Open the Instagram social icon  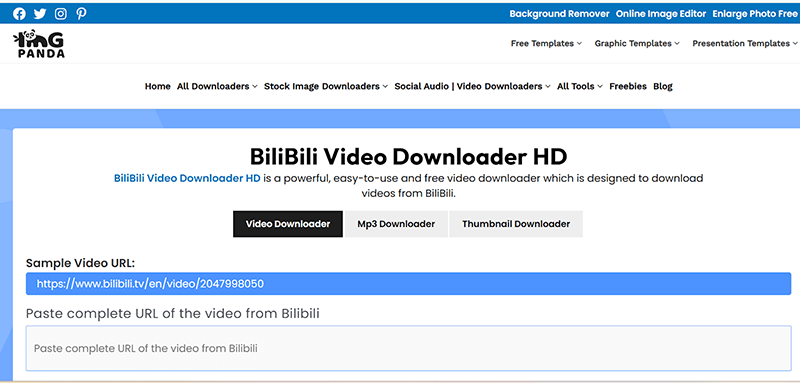pyautogui.click(x=61, y=14)
